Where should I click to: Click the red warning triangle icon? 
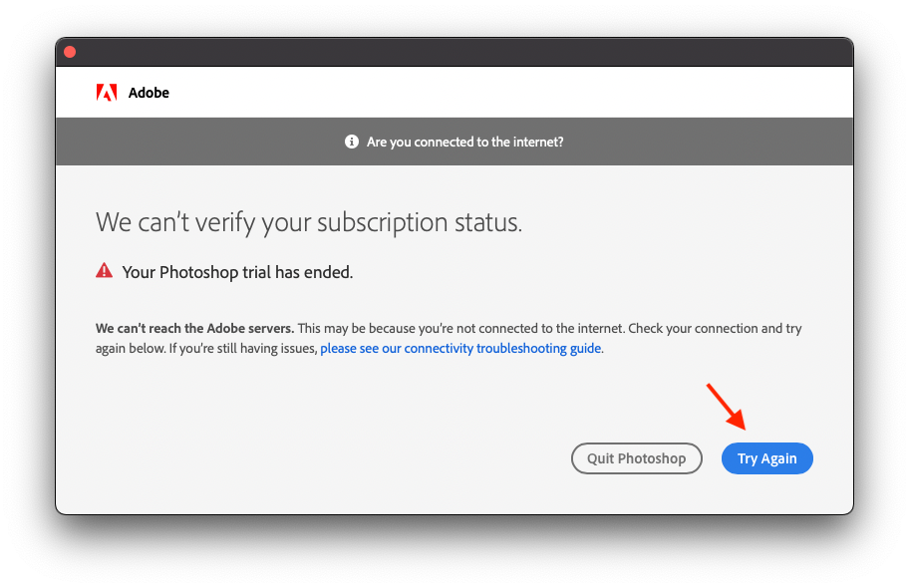pyautogui.click(x=105, y=271)
